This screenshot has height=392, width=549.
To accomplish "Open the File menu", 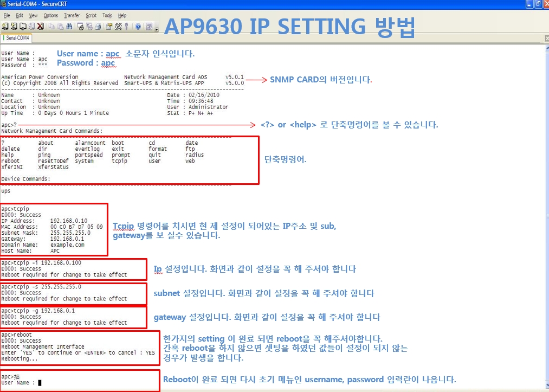I will (x=7, y=15).
